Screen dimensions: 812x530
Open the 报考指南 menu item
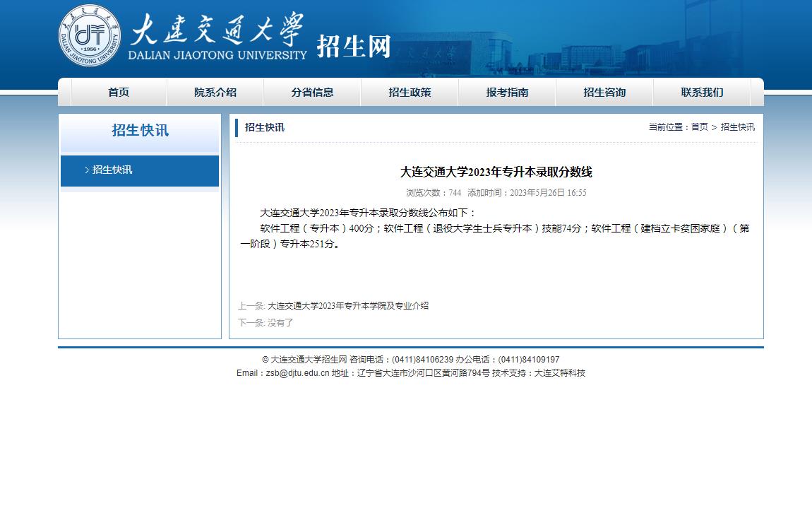coord(507,92)
